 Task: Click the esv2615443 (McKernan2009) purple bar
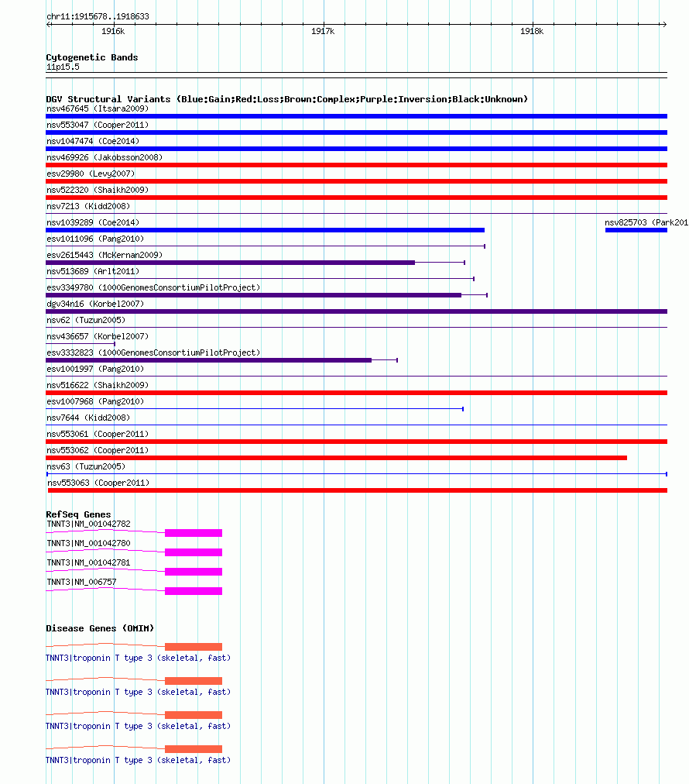tap(231, 263)
